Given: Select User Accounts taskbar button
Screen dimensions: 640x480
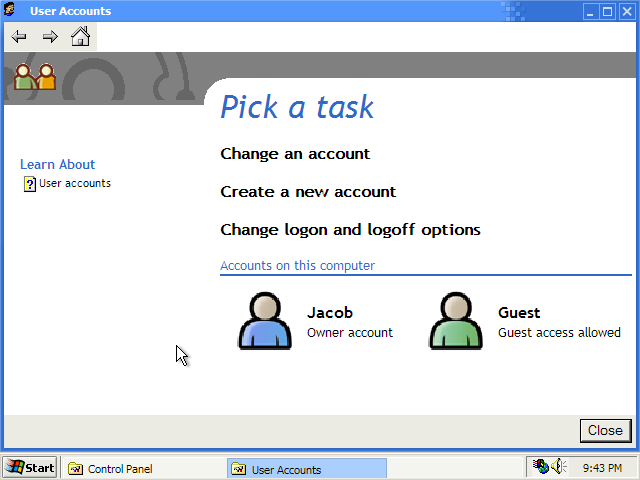Looking at the screenshot, I should pos(307,469).
